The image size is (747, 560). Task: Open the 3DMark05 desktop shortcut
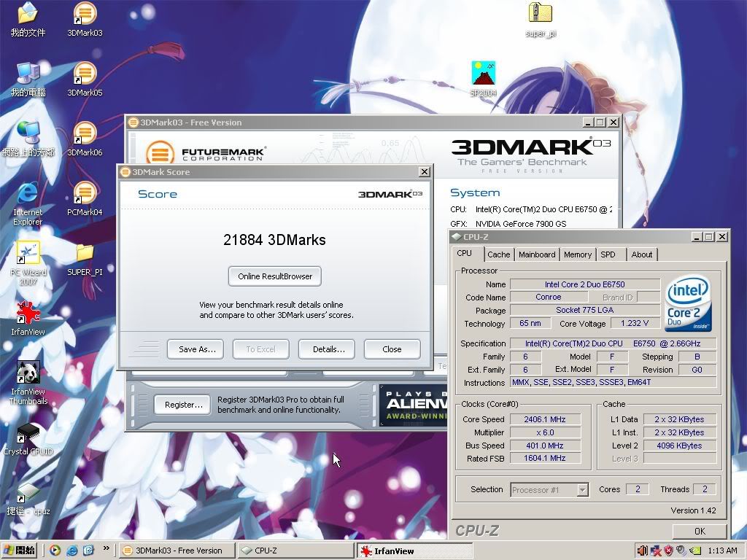coord(85,75)
